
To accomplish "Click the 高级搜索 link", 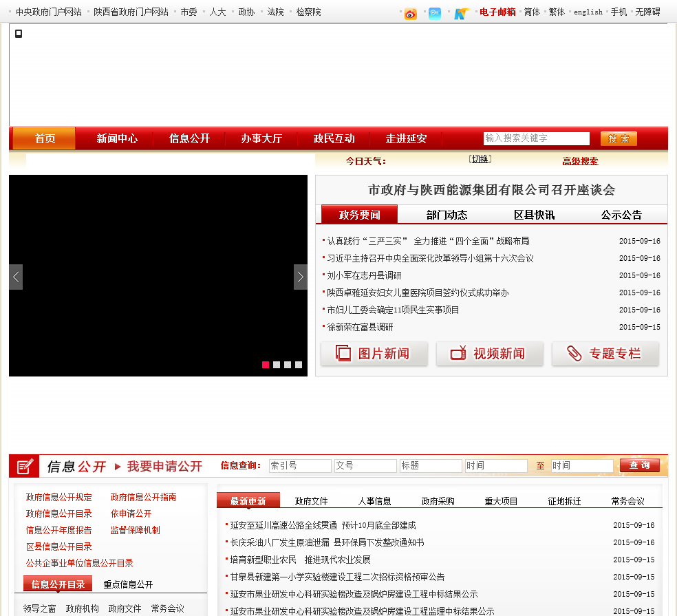I will [x=580, y=161].
